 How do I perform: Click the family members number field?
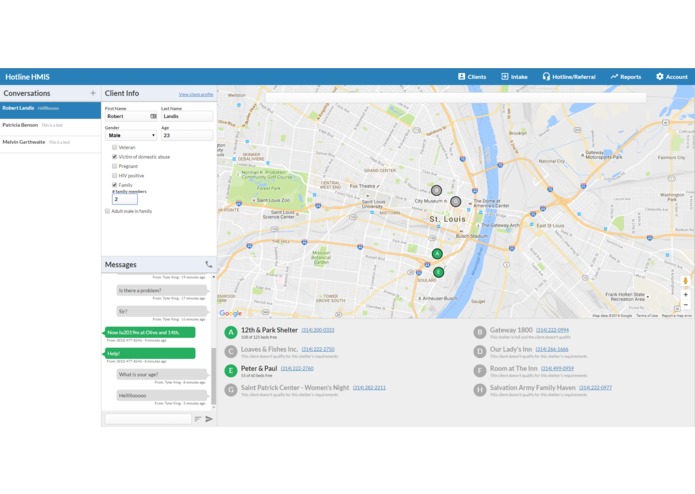tap(125, 199)
